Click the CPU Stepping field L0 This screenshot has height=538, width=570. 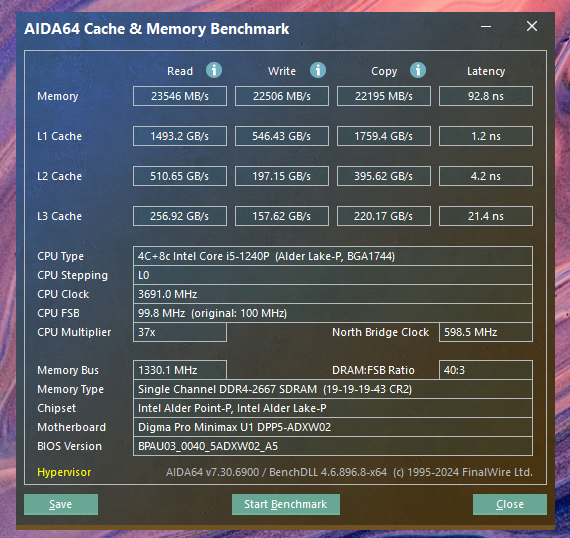[x=333, y=275]
